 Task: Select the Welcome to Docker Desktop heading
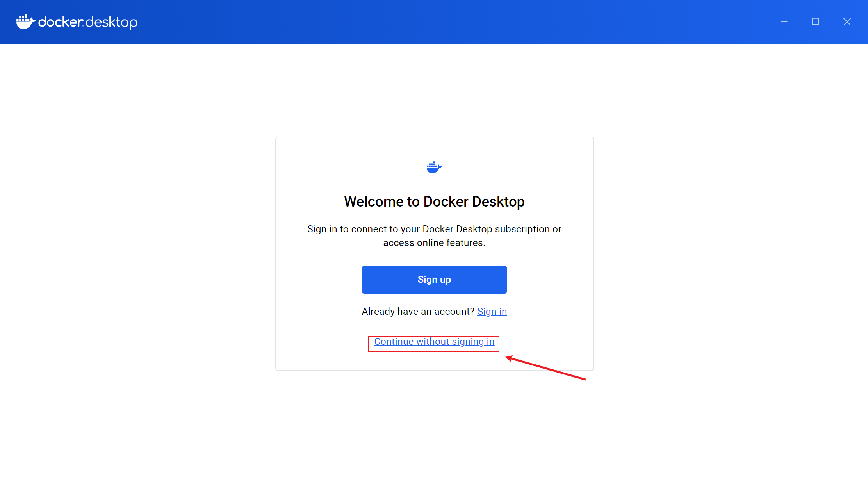pos(434,201)
